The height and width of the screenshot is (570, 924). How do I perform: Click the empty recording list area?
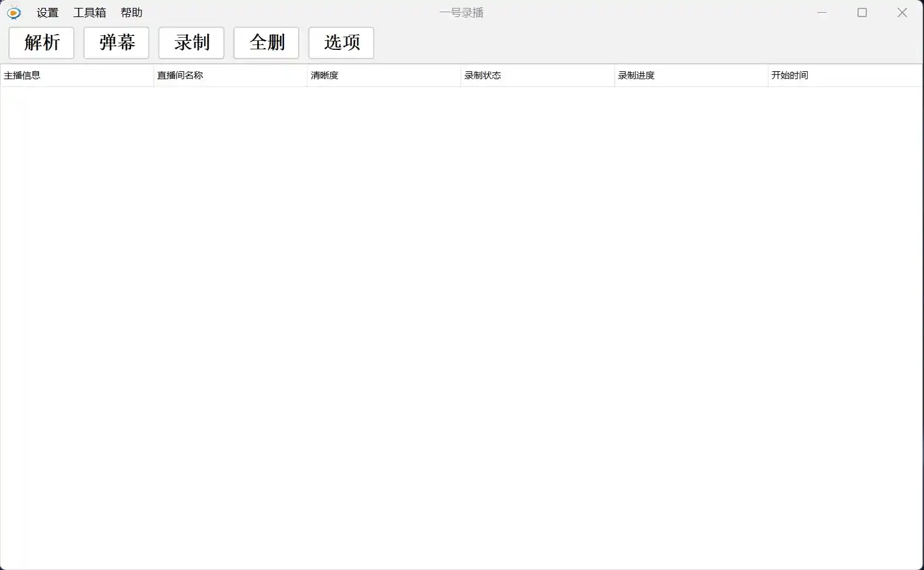(461, 323)
